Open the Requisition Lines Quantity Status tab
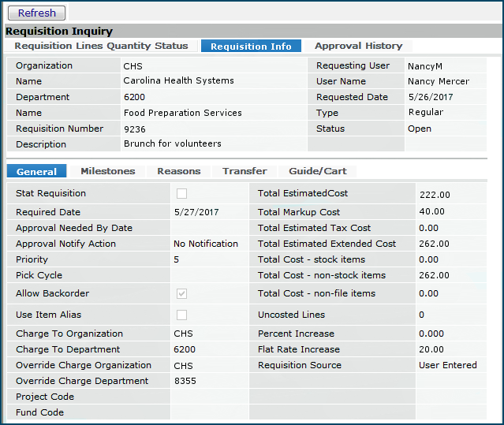Image resolution: width=504 pixels, height=425 pixels. [x=101, y=46]
